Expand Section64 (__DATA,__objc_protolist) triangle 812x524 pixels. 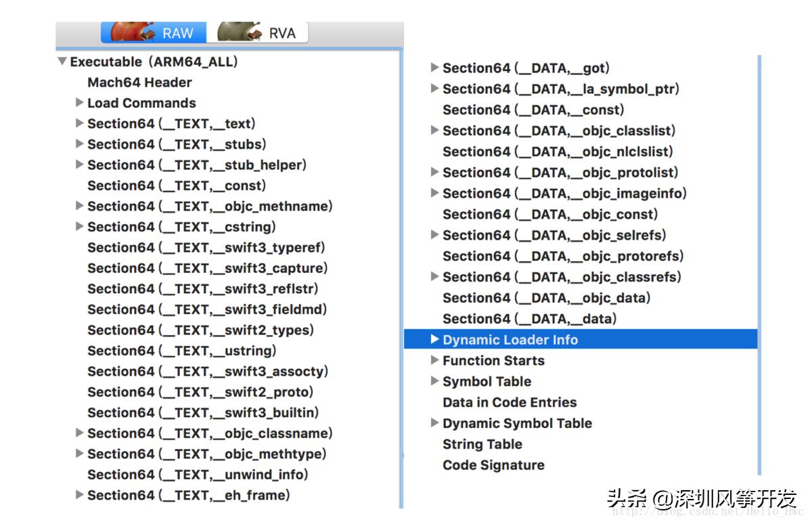435,173
